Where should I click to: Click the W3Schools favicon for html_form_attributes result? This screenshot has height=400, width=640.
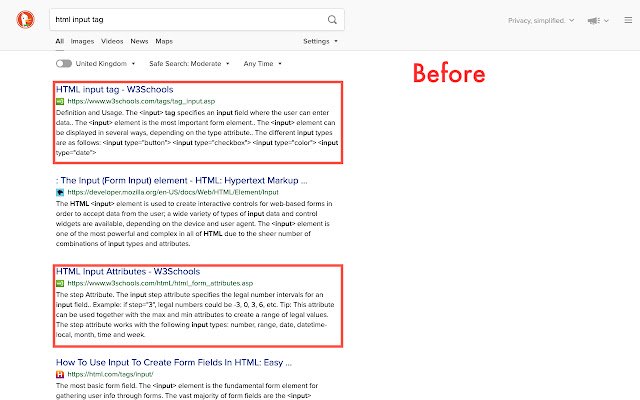pos(60,283)
